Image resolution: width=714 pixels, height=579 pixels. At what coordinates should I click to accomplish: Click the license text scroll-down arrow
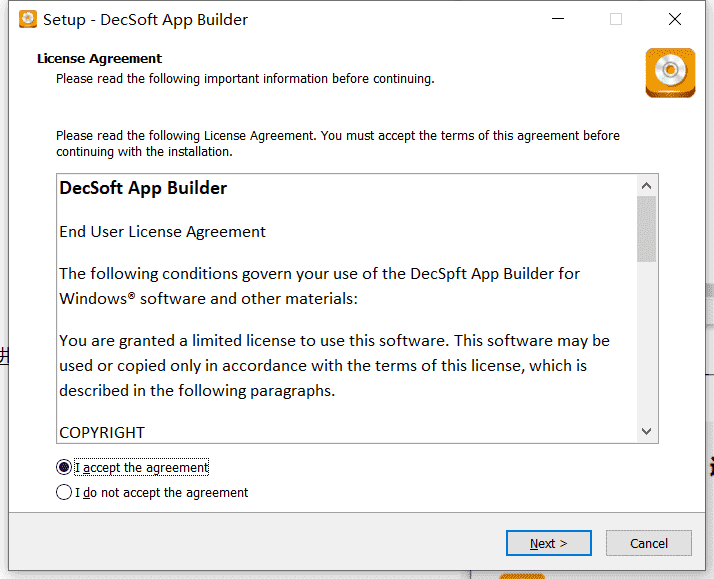tap(647, 431)
